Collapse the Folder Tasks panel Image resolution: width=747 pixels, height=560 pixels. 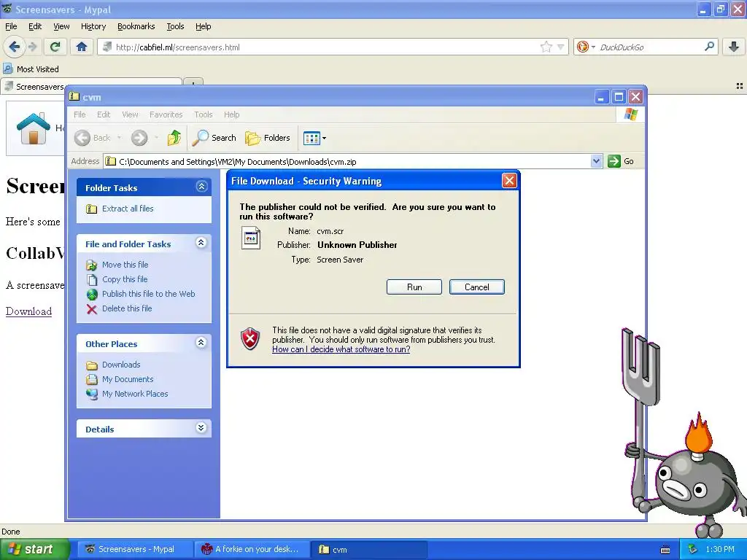(x=201, y=187)
